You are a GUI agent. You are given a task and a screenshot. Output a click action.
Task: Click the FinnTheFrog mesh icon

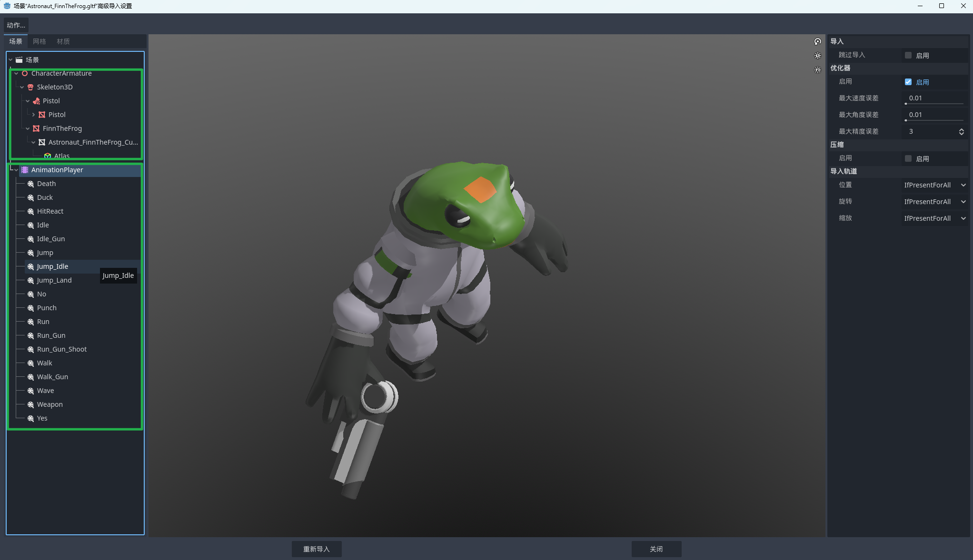[36, 128]
